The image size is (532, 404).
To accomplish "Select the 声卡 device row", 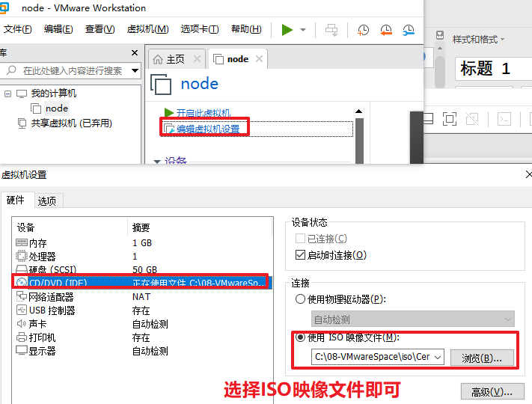I will click(x=142, y=324).
